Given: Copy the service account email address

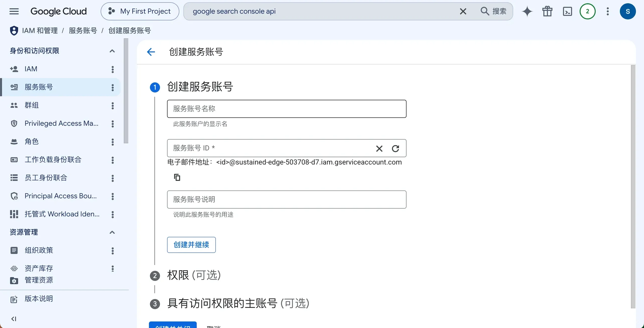Looking at the screenshot, I should 177,177.
